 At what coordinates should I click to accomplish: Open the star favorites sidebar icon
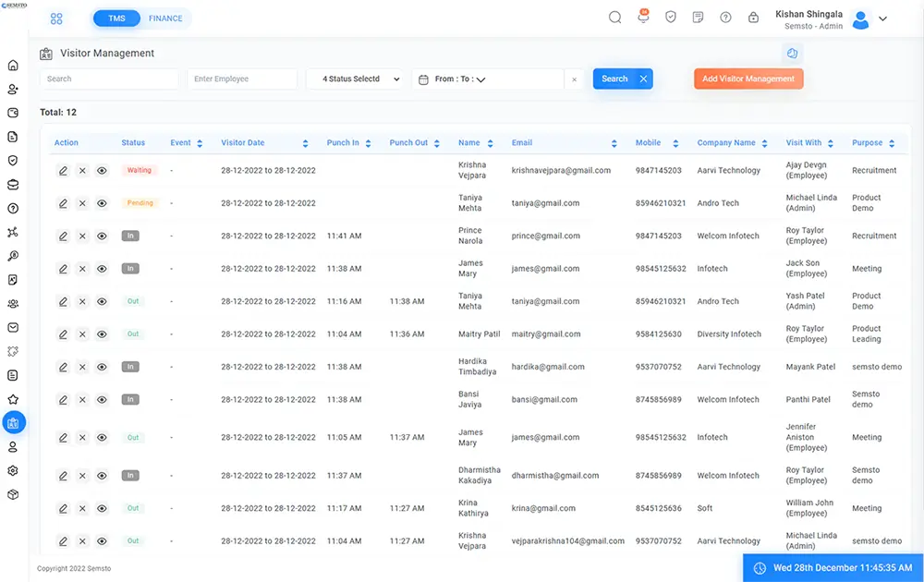click(x=13, y=399)
